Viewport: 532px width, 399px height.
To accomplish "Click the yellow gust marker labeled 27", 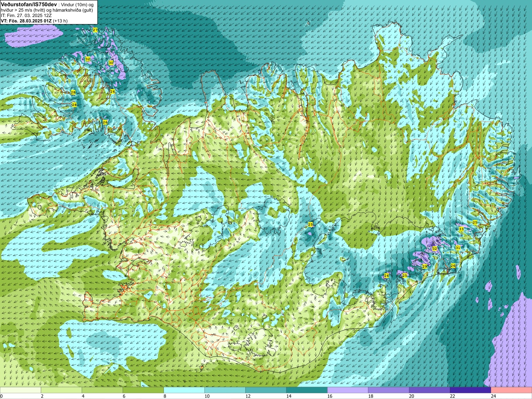I will [x=95, y=30].
